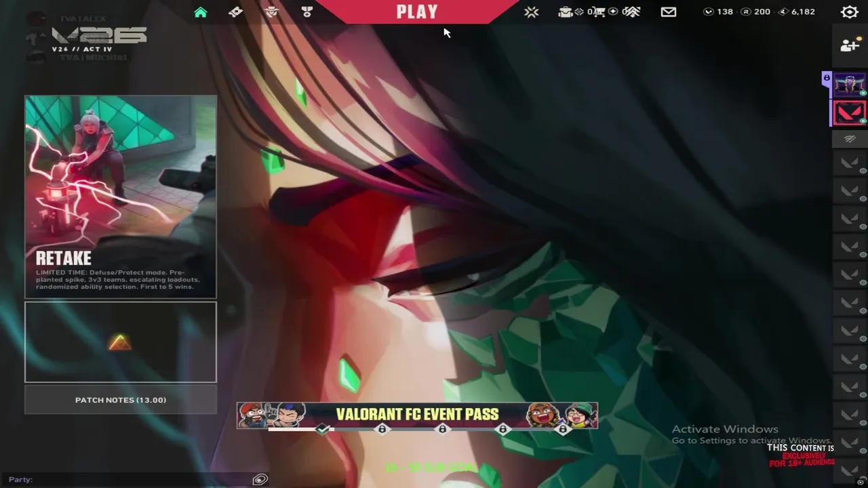This screenshot has width=868, height=488.
Task: Click the V26 // ACT IV logo
Action: (x=99, y=40)
